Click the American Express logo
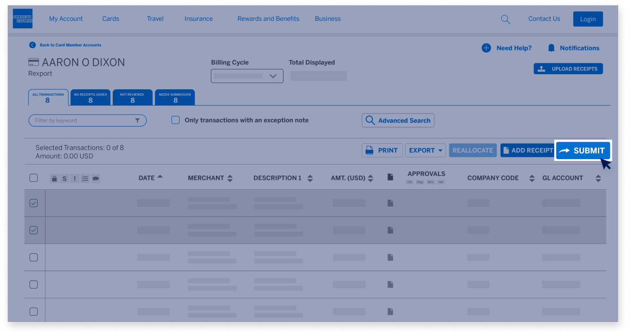 (23, 19)
